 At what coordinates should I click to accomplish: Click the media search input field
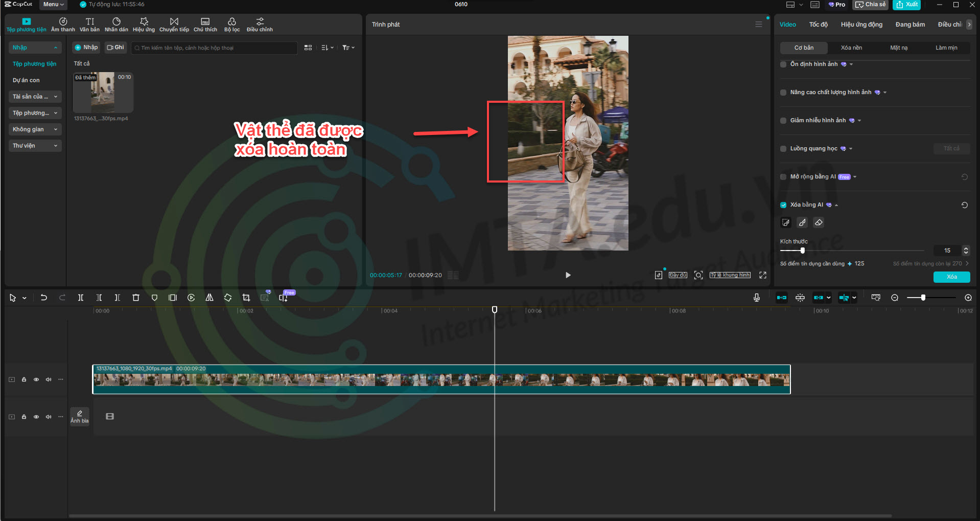pos(215,48)
